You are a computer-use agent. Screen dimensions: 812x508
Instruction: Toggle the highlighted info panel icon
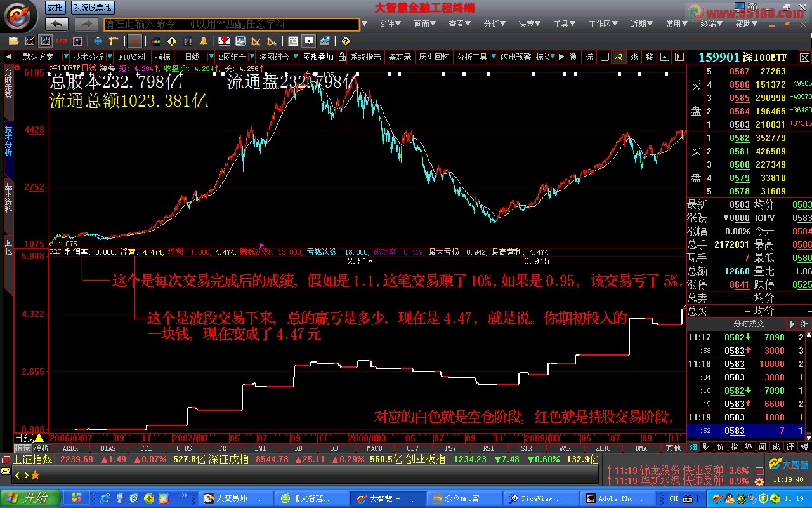coord(308,41)
